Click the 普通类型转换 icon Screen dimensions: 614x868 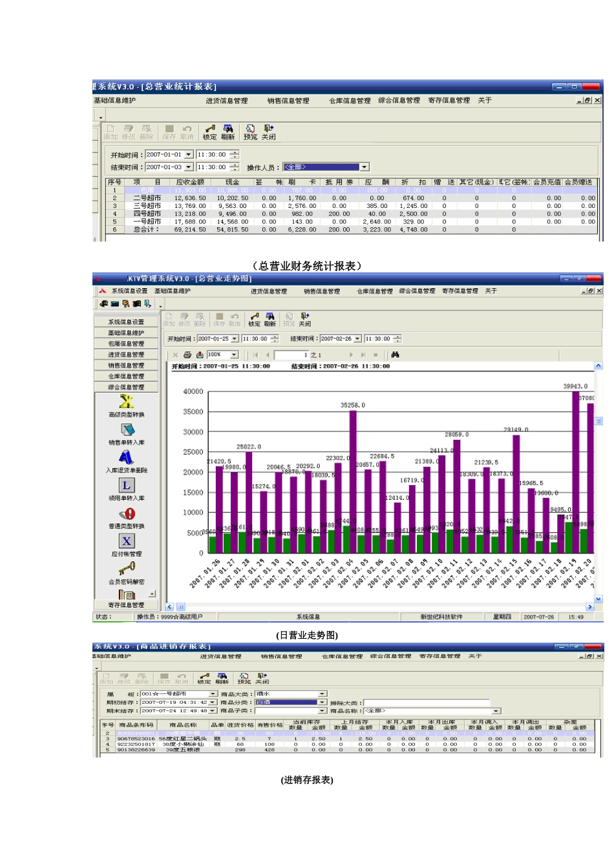(x=127, y=513)
